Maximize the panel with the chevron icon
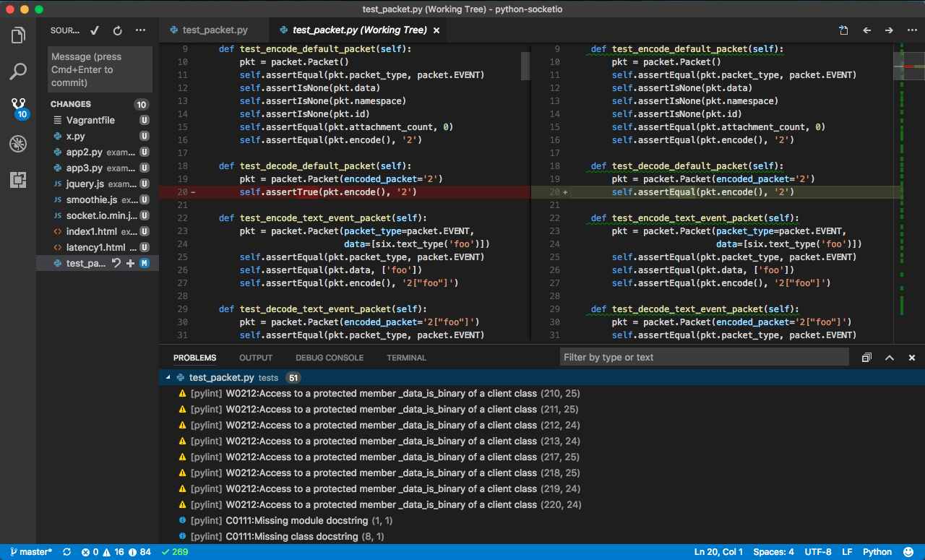925x560 pixels. coord(889,357)
